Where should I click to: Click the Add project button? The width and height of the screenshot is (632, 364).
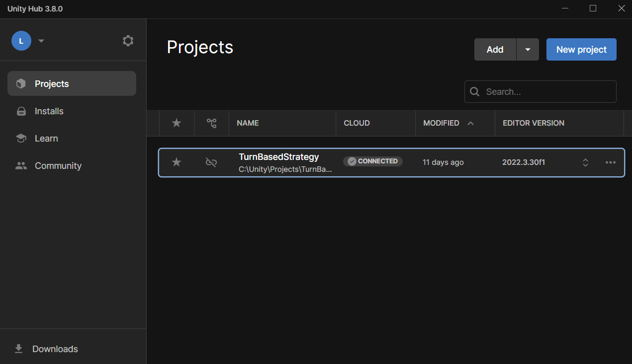(x=495, y=50)
